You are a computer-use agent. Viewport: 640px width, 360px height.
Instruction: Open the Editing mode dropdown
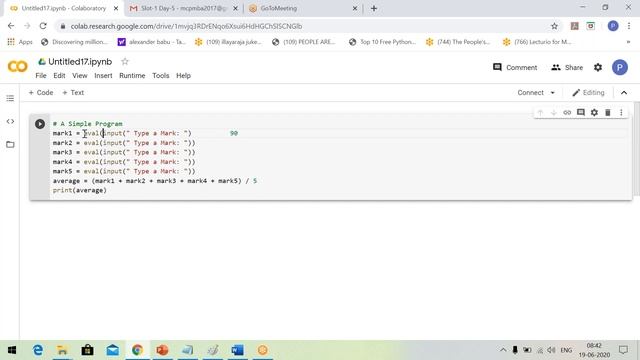tap(588, 93)
